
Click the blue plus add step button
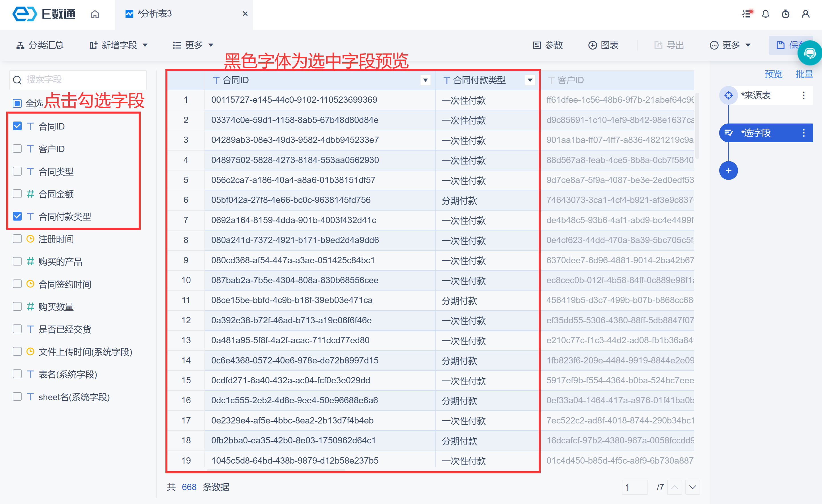click(x=728, y=171)
